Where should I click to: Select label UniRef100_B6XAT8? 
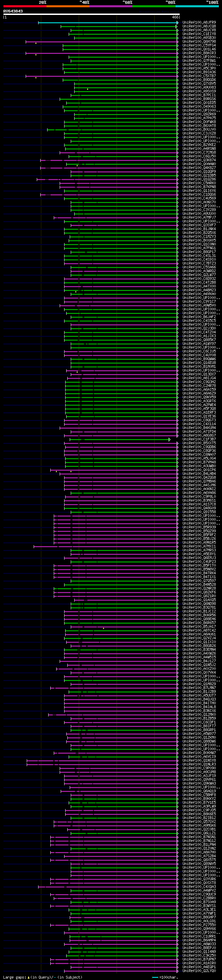click(x=199, y=126)
